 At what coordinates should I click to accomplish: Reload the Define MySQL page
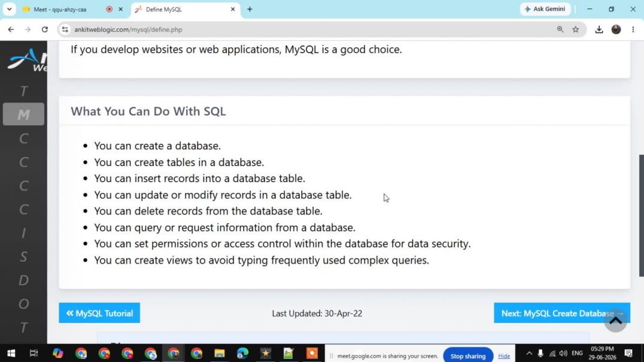click(x=45, y=29)
